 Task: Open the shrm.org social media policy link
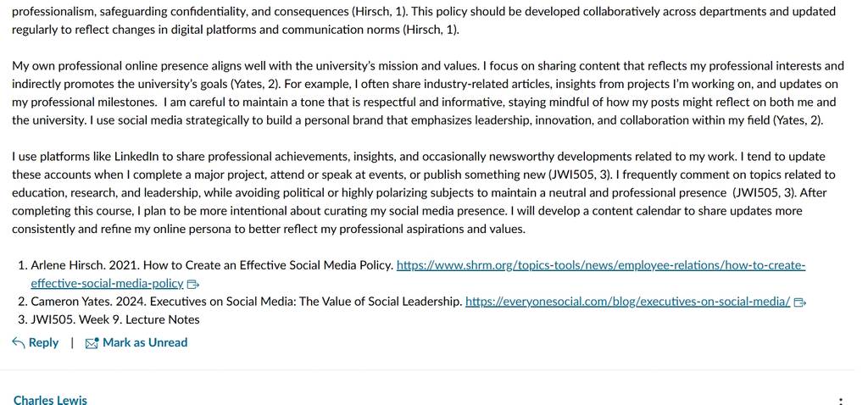click(601, 265)
